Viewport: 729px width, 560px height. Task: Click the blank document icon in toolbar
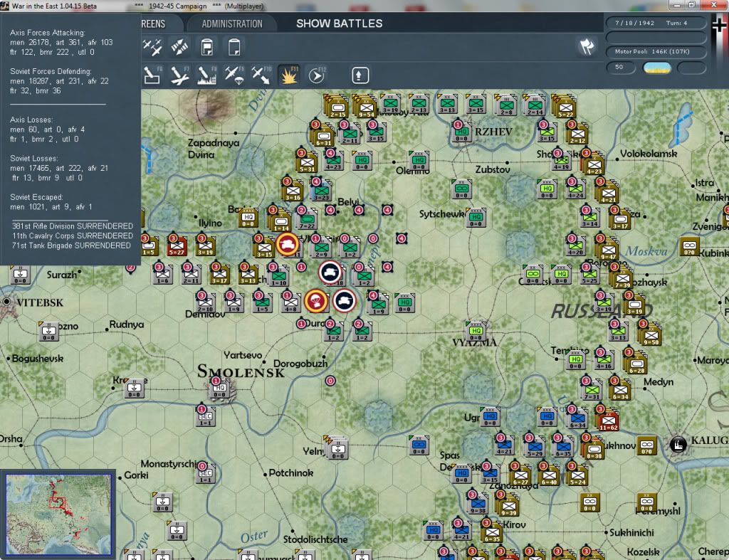pos(234,47)
